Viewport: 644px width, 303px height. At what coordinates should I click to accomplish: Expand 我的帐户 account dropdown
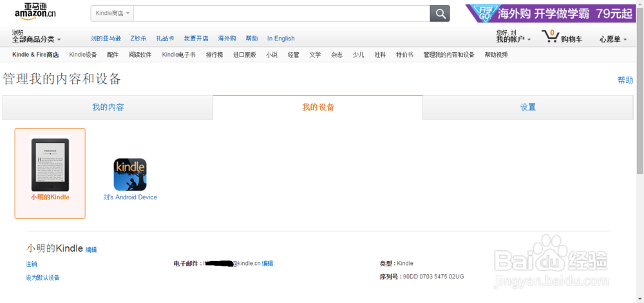pos(513,39)
